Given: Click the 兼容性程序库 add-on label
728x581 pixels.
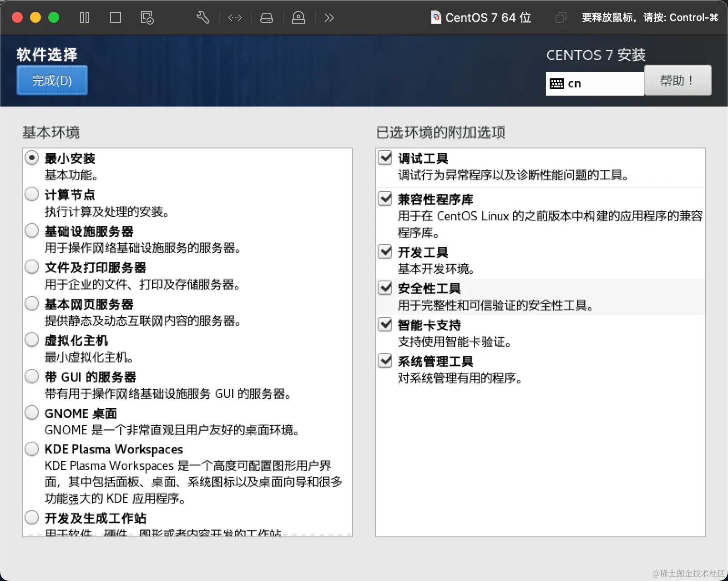Looking at the screenshot, I should click(x=436, y=199).
